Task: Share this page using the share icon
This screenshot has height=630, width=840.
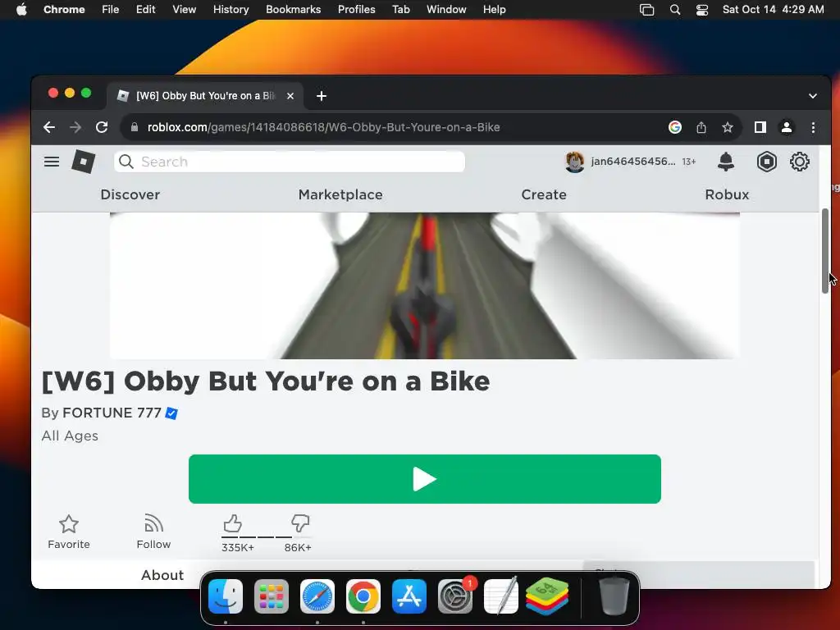Action: 701,127
